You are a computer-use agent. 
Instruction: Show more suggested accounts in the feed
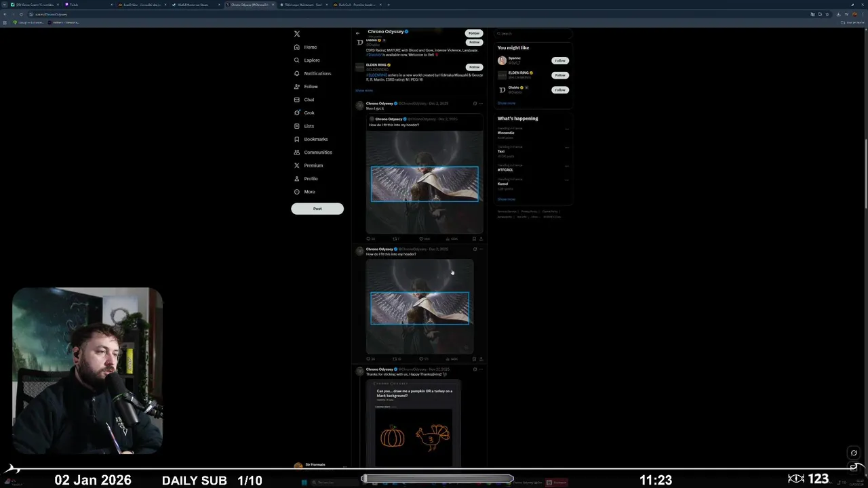364,90
